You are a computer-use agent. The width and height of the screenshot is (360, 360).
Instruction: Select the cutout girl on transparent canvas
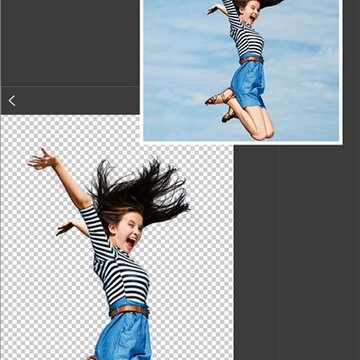[x=109, y=254]
